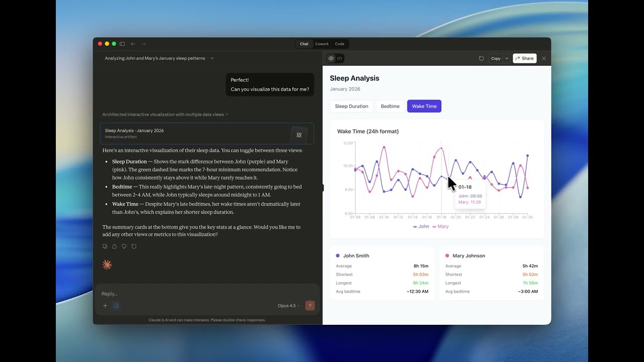Click John's average 8h 15m value
This screenshot has width=644, height=362.
[x=421, y=266]
